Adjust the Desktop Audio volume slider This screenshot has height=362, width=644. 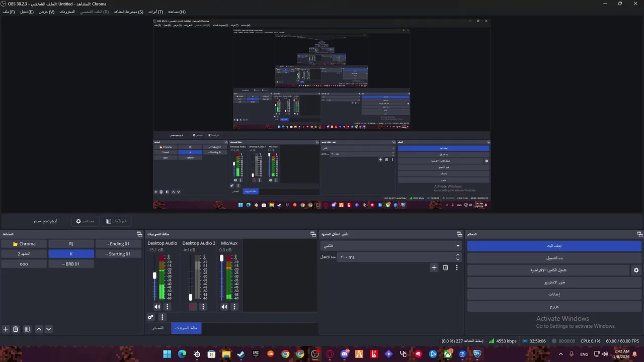(x=154, y=276)
